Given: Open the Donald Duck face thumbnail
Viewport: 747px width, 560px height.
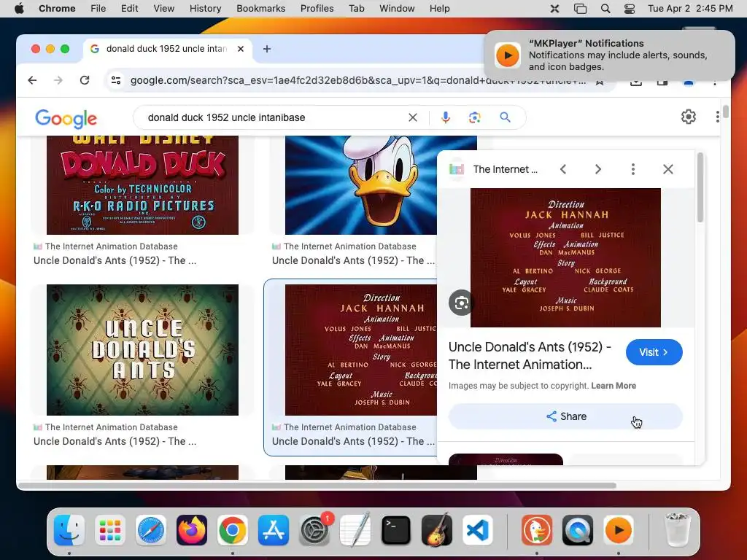Looking at the screenshot, I should pyautogui.click(x=361, y=184).
